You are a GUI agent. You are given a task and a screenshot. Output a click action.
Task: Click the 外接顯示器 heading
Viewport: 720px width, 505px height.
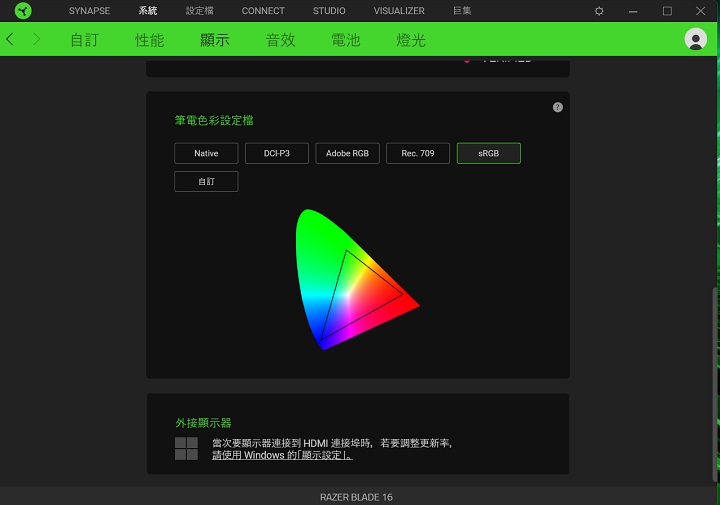(x=203, y=423)
